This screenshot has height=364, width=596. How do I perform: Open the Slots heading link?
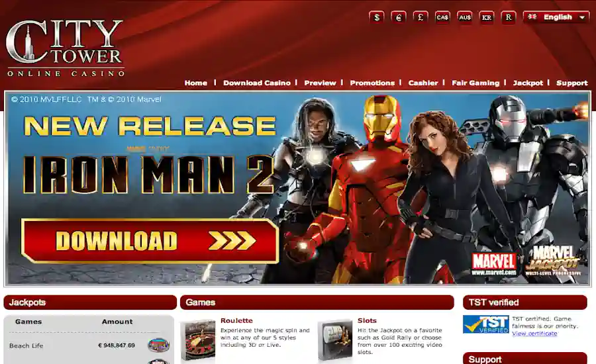coord(367,321)
